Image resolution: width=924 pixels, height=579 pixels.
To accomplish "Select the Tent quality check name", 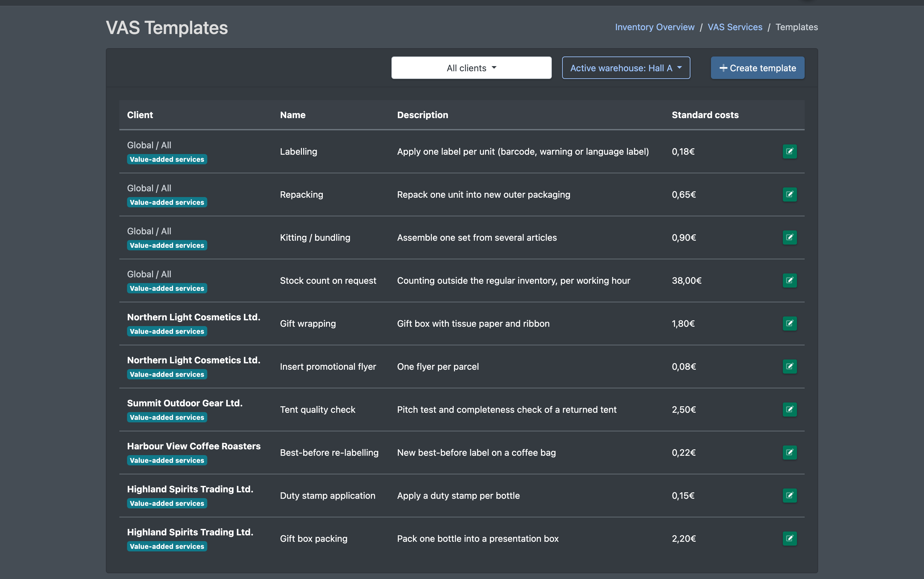I will 318,409.
